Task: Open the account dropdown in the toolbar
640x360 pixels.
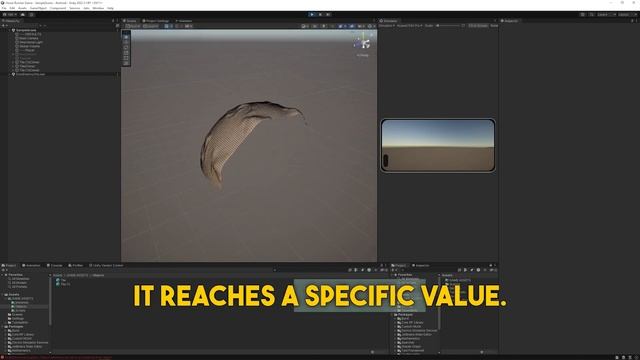Action: point(10,15)
